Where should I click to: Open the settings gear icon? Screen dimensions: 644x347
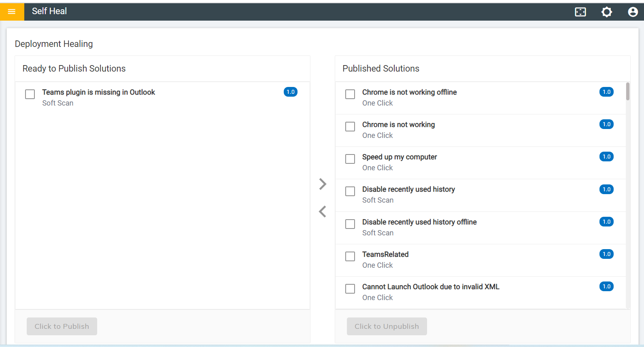point(606,12)
